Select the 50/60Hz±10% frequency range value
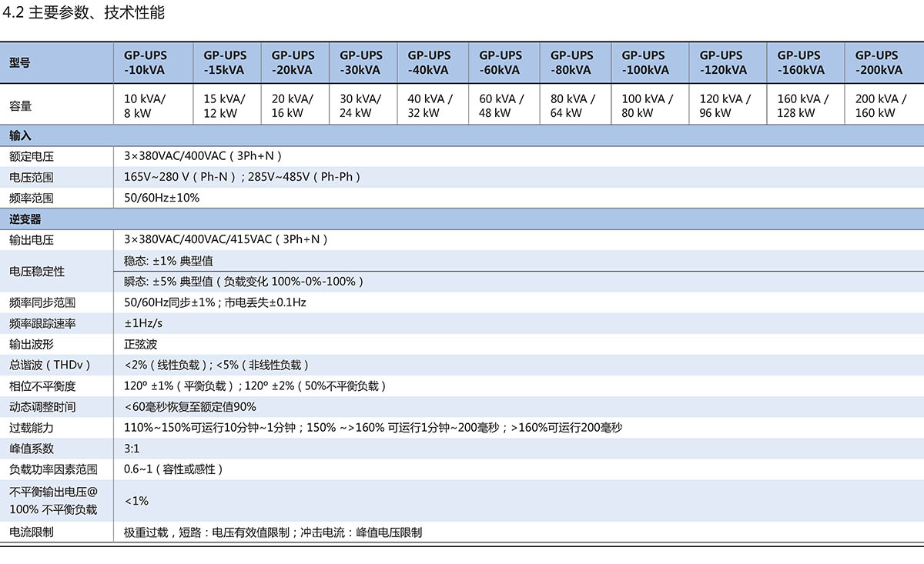The height and width of the screenshot is (564, 924). pos(162,198)
